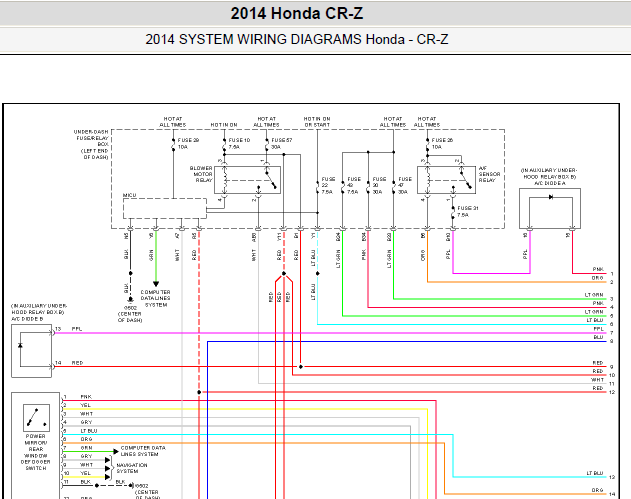Click the vertical 'GRN' wire label under the MICU
The image size is (631, 499).
(151, 255)
